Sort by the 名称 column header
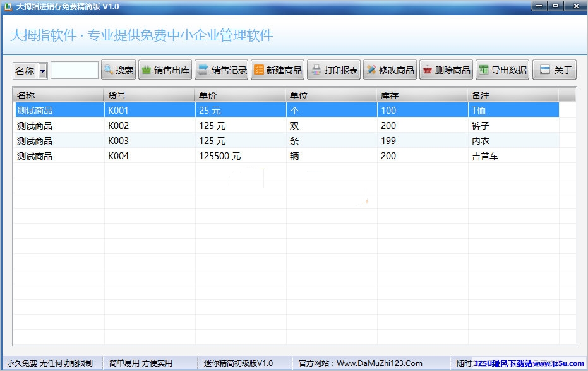 [x=58, y=95]
